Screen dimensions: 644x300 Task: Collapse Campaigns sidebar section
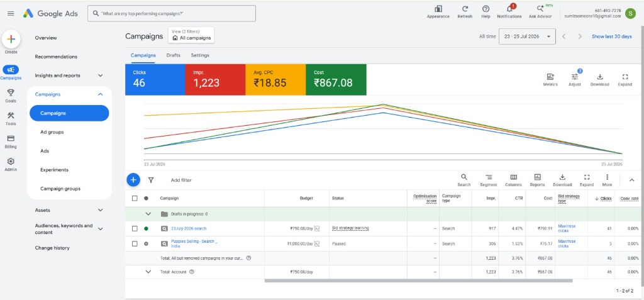(100, 94)
